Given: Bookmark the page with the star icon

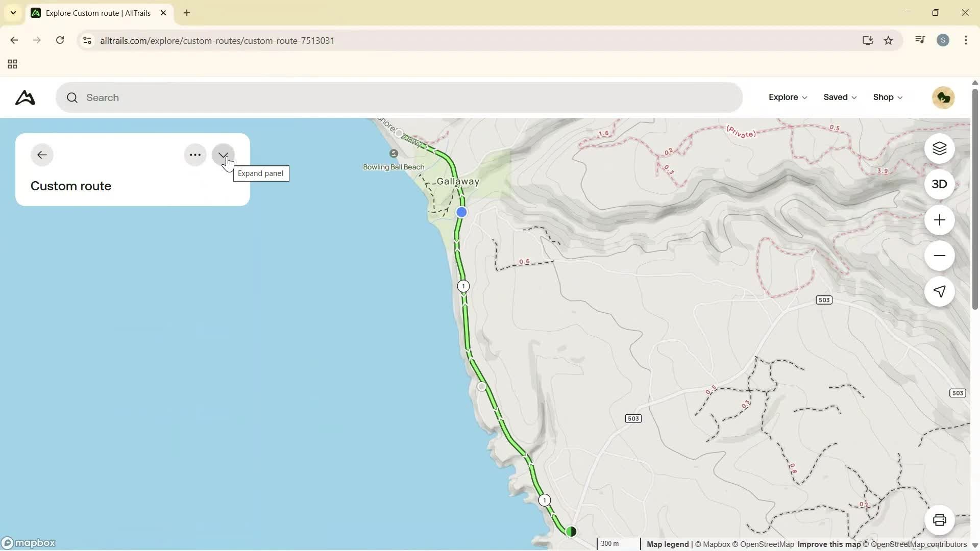Looking at the screenshot, I should [889, 40].
